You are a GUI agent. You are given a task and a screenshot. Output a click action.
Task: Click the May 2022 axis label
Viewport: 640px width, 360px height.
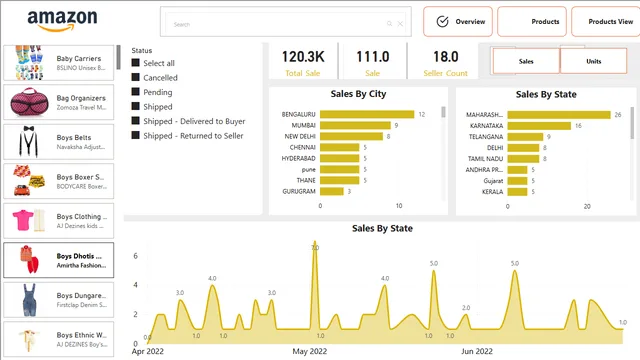pyautogui.click(x=309, y=351)
